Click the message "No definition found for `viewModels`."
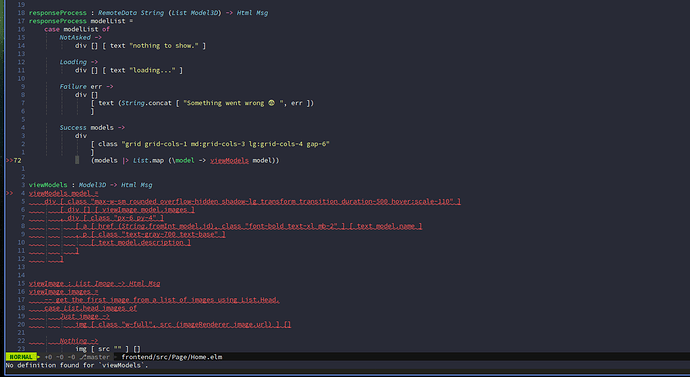 click(x=77, y=365)
